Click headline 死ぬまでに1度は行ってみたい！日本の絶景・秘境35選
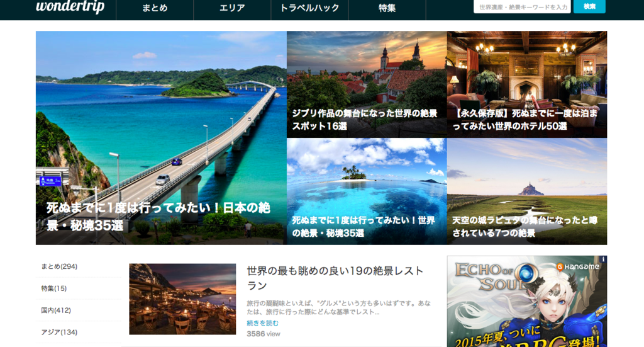The height and width of the screenshot is (347, 644). [x=158, y=216]
